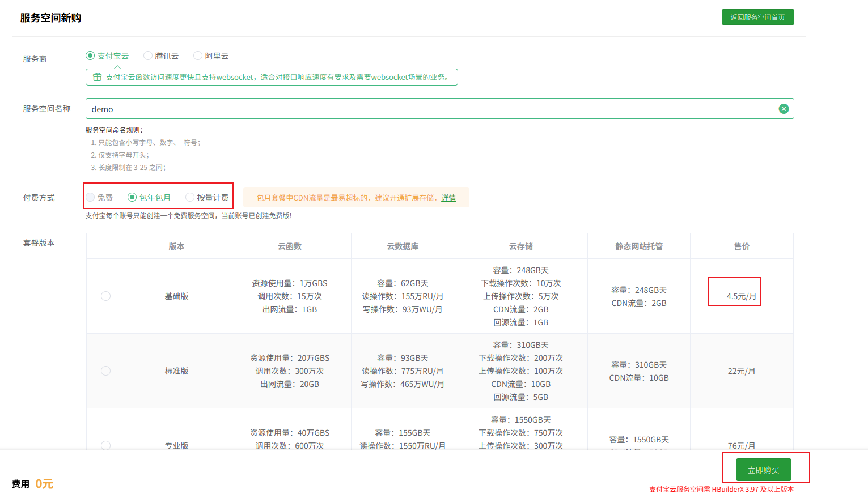Click HBuilderX 3.97 version requirement note
Image resolution: width=868 pixels, height=498 pixels.
721,489
